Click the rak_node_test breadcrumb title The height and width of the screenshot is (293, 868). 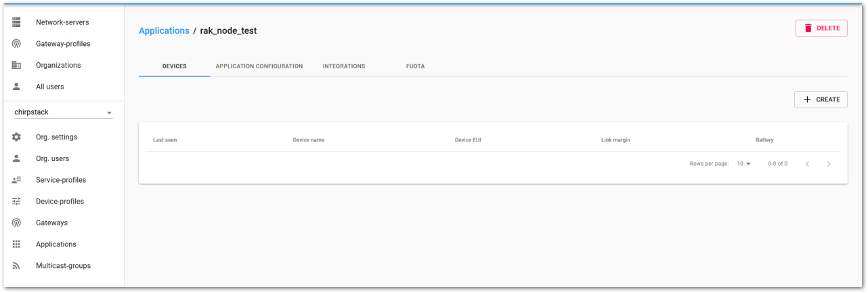(x=229, y=31)
